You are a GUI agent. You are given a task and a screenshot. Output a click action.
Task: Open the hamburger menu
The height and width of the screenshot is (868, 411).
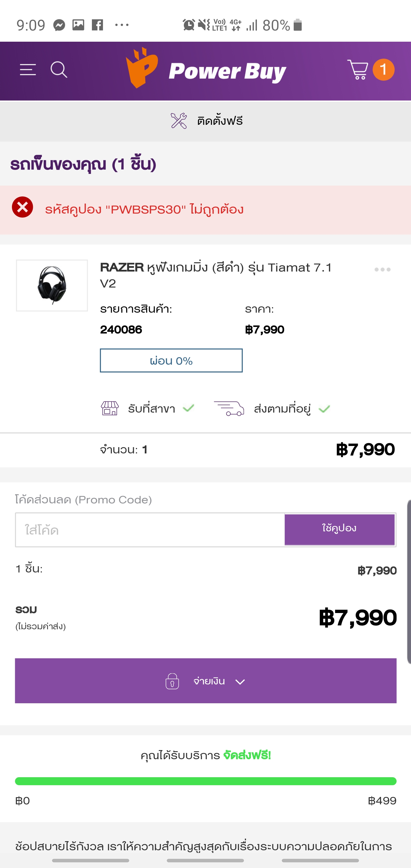28,70
